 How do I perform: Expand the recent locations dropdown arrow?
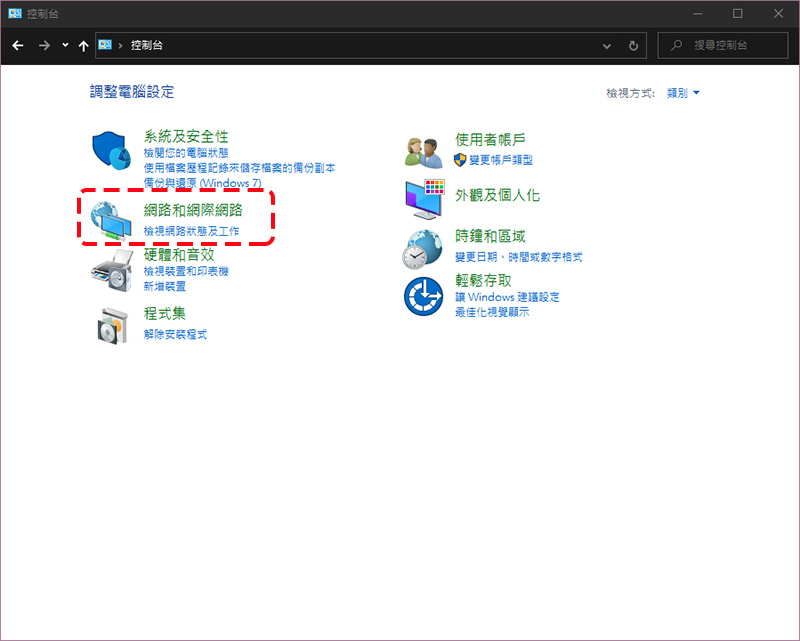click(65, 45)
